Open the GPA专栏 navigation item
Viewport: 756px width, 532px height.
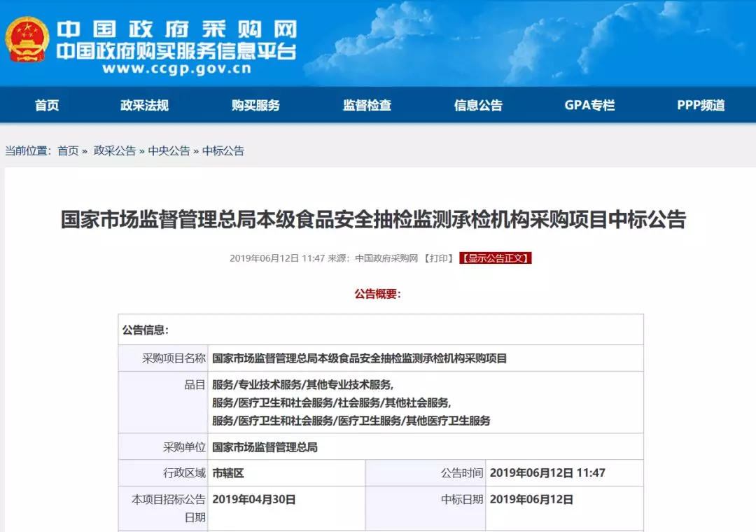click(589, 105)
